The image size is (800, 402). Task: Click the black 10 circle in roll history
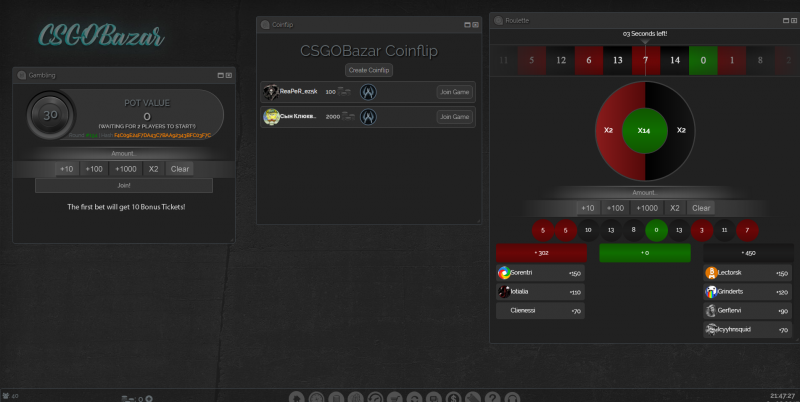588,230
